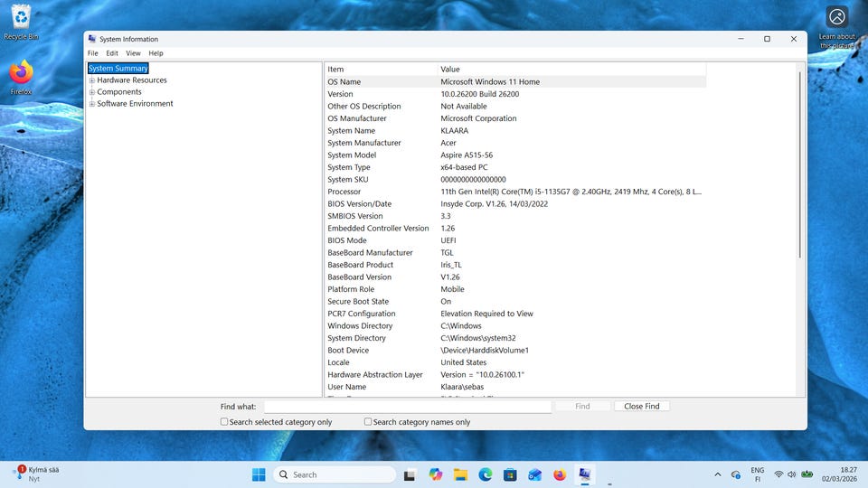The height and width of the screenshot is (488, 868).
Task: Open the View menu
Action: (x=133, y=53)
